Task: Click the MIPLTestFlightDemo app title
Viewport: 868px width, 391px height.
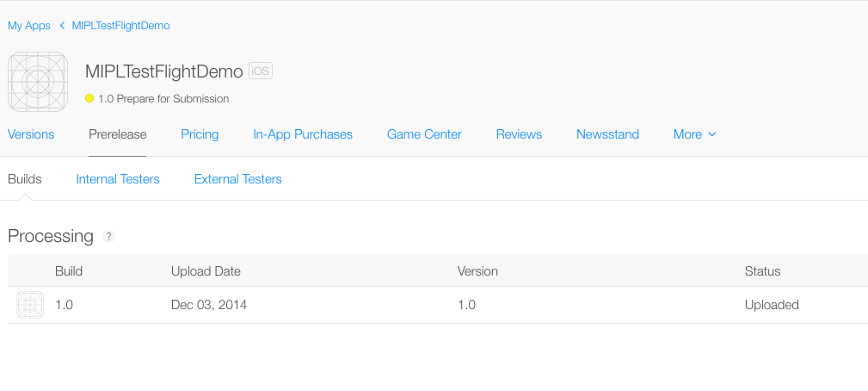Action: coord(163,71)
